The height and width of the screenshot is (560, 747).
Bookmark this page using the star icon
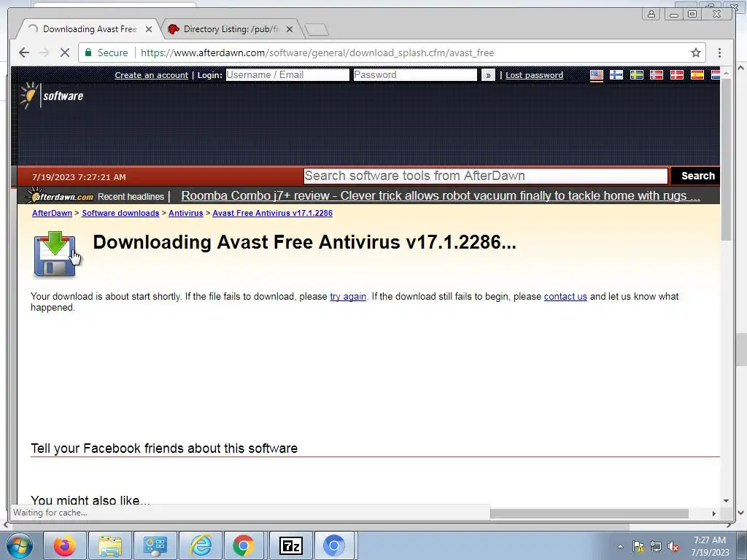tap(695, 52)
